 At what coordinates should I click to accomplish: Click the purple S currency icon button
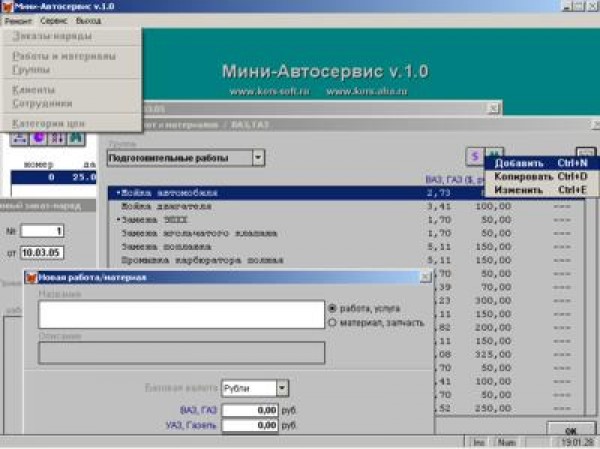[x=475, y=157]
